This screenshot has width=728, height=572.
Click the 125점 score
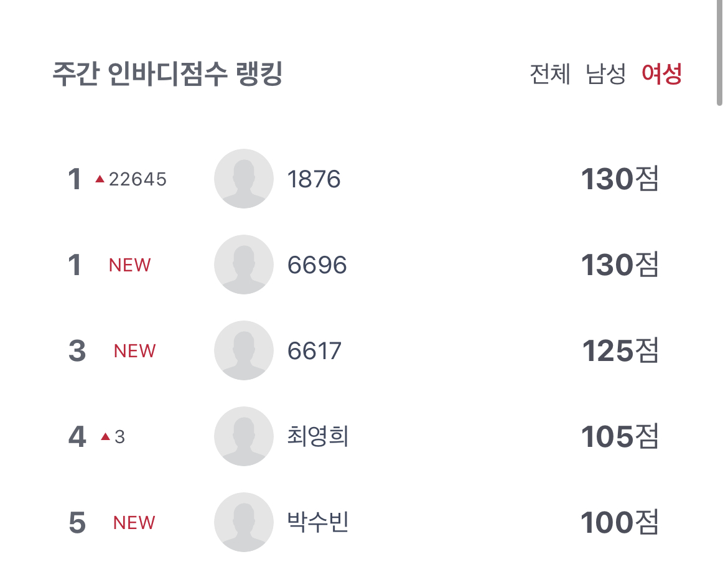(620, 351)
